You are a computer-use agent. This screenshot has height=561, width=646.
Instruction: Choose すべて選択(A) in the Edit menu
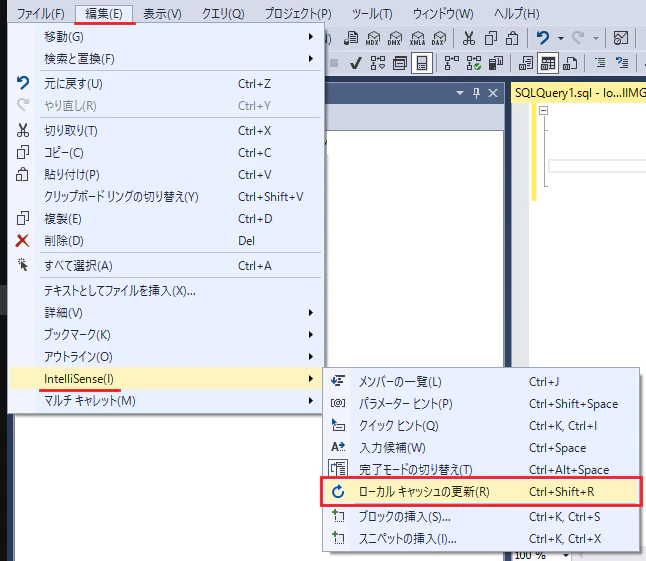(165, 266)
